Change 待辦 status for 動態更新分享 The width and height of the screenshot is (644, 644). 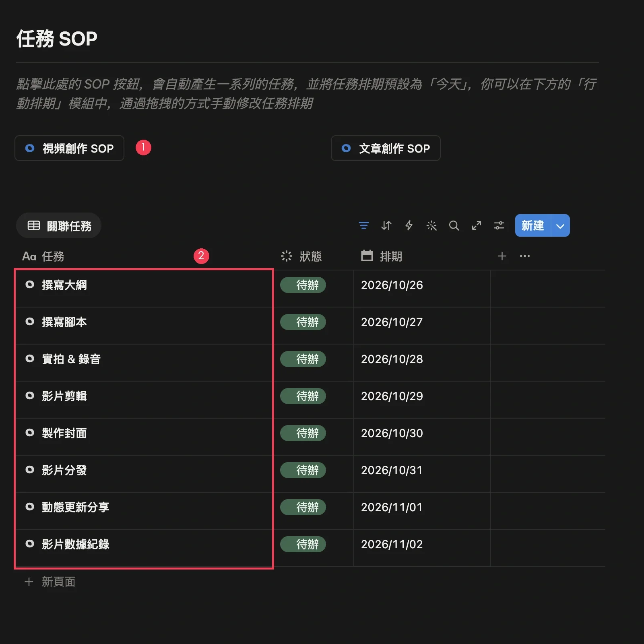303,507
